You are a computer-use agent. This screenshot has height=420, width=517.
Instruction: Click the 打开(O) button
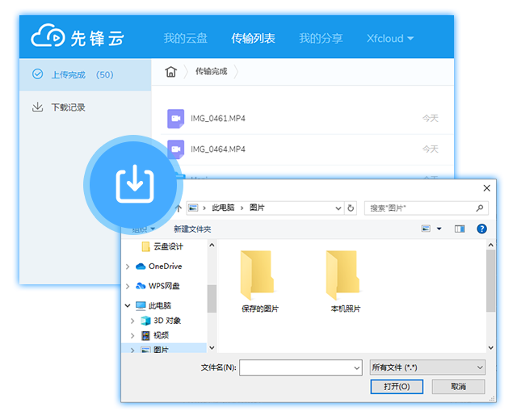click(x=397, y=386)
